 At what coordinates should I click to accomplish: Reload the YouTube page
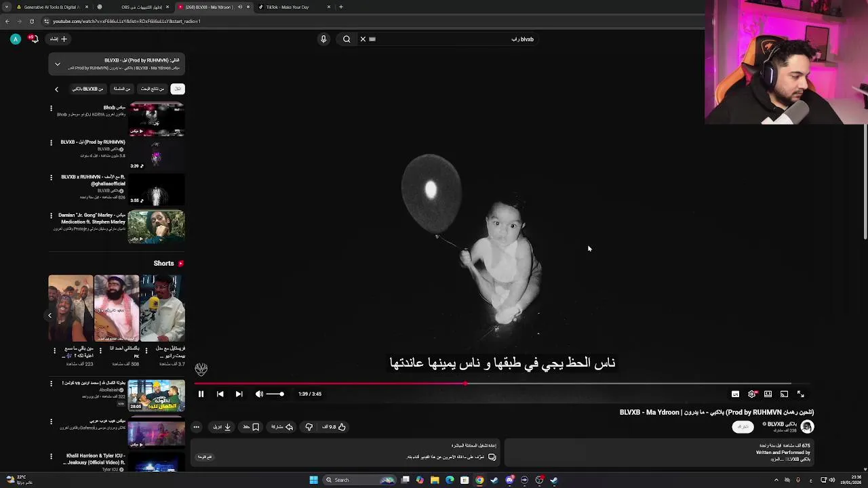31,21
